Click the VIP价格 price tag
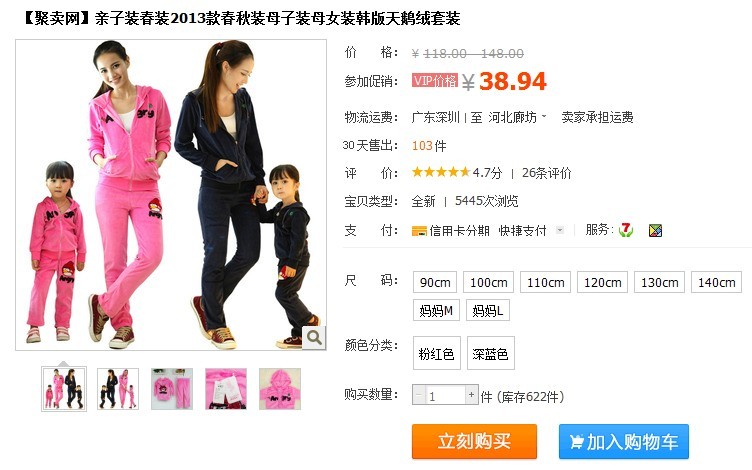Screen dimensions: 752x470 coord(435,81)
